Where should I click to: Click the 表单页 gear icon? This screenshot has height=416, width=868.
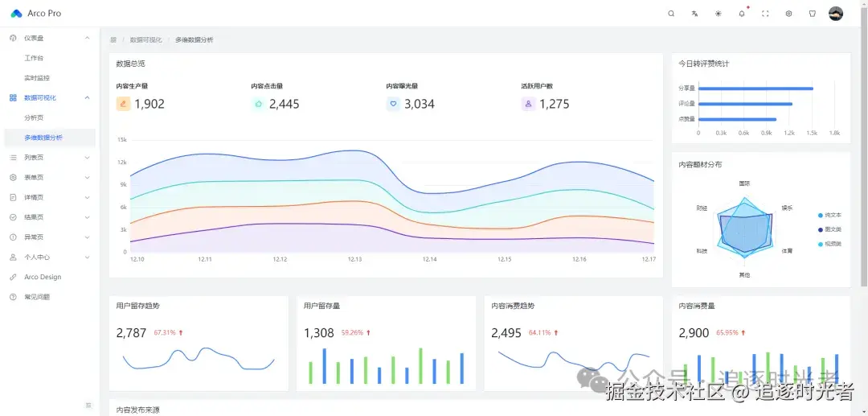click(x=14, y=177)
